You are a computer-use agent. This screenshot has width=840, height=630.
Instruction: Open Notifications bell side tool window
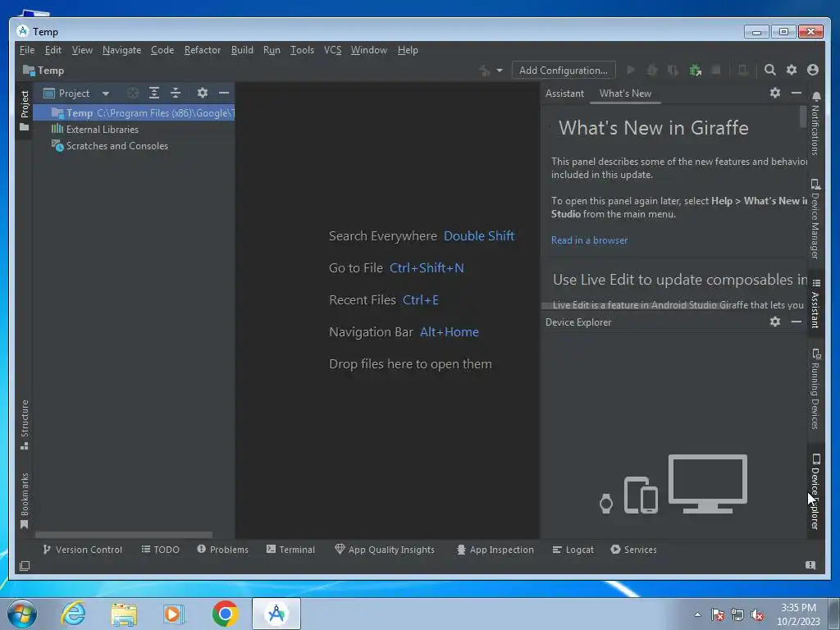(815, 123)
